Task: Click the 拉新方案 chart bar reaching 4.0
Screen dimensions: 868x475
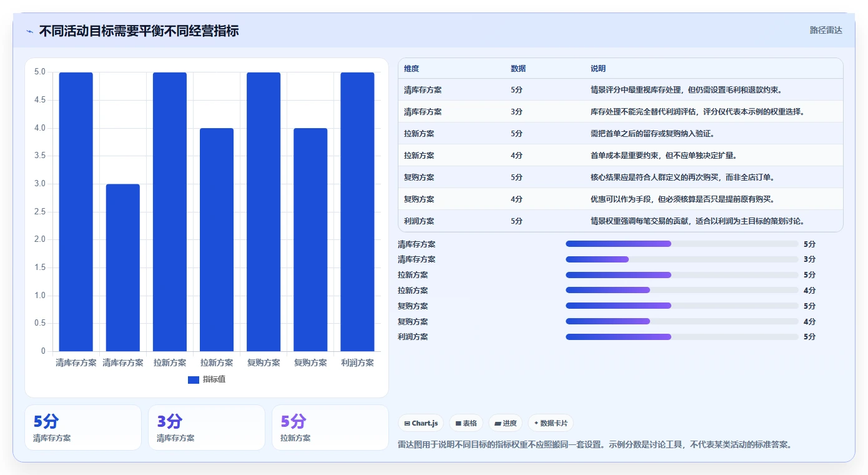Action: pos(217,240)
